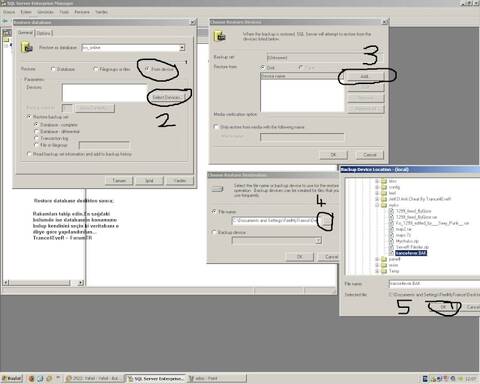Image resolution: width=480 pixels, height=384 pixels.
Task: Switch to SQL Server Enterprise Manager taskbar item
Action: [x=156, y=379]
